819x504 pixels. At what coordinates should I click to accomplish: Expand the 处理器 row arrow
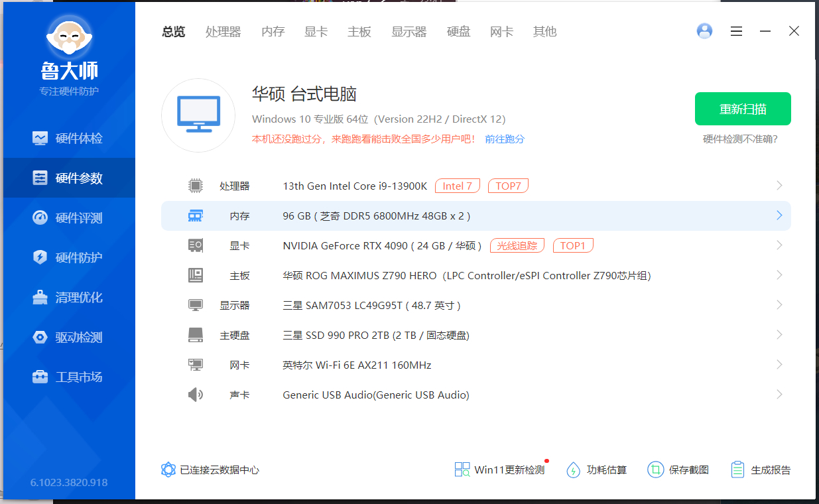pos(779,186)
